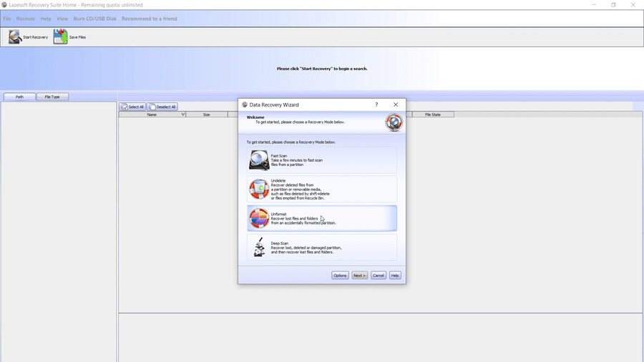This screenshot has width=644, height=362.
Task: Choose the Deep Scan microscope icon
Action: [259, 248]
